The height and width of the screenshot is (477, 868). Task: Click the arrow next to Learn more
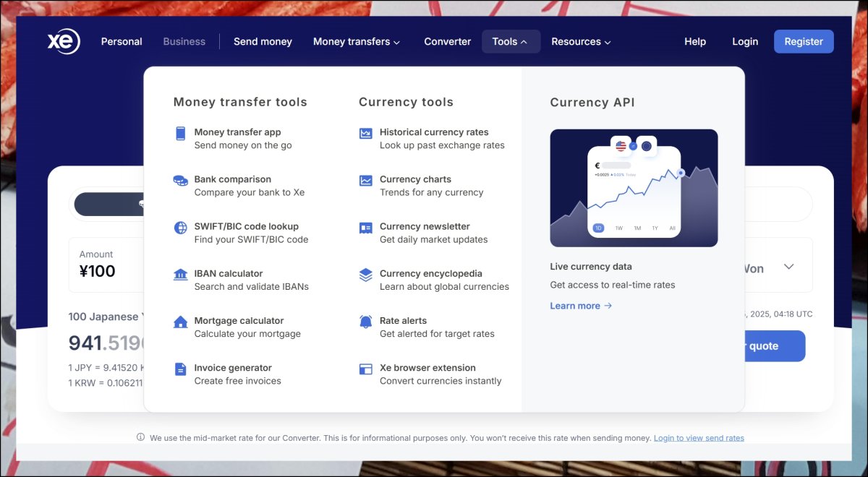click(608, 306)
